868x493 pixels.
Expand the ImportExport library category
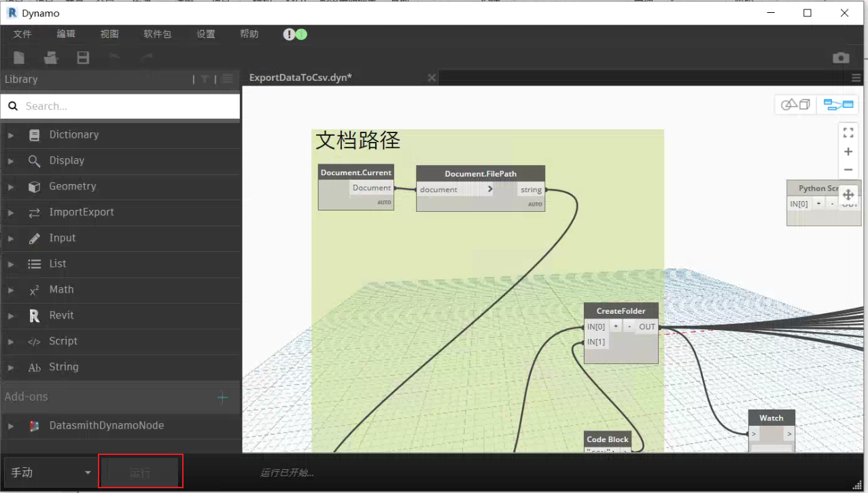coord(11,213)
